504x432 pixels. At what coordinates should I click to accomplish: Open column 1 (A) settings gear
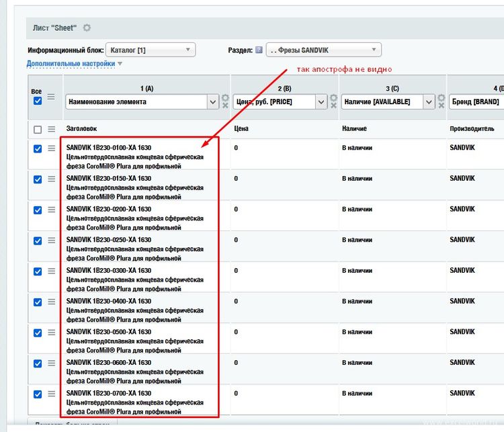tap(225, 97)
